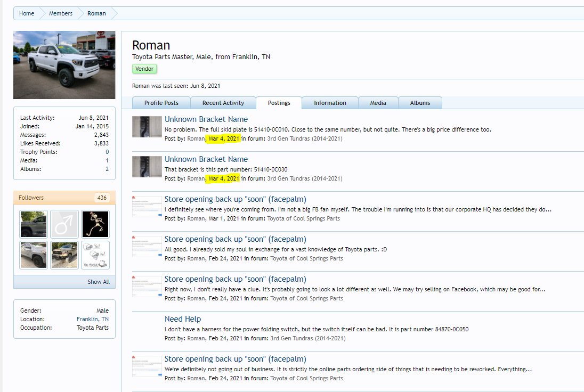584x392 pixels.
Task: Open the Information tab
Action: 330,103
